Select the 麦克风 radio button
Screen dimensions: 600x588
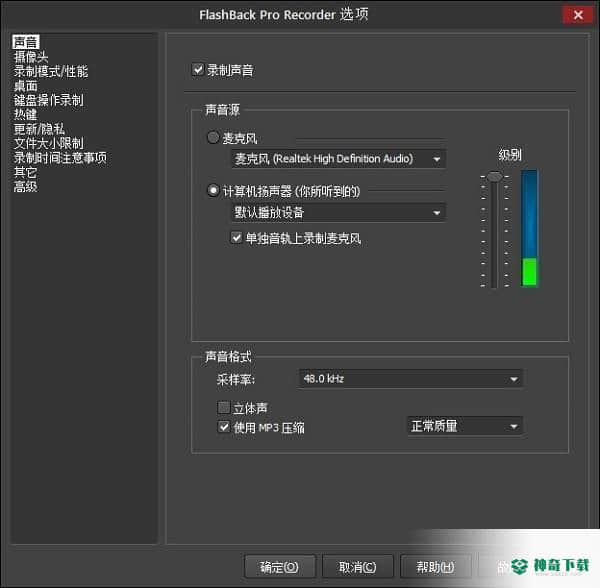[x=213, y=137]
